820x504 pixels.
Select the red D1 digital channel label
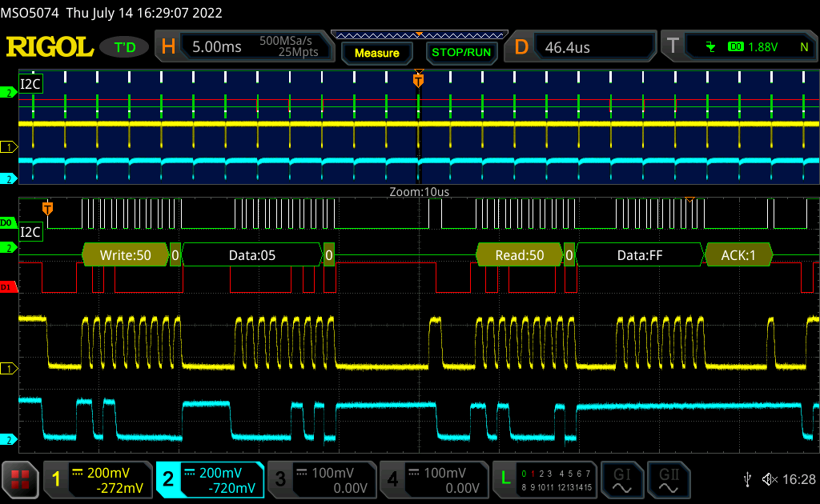8,287
